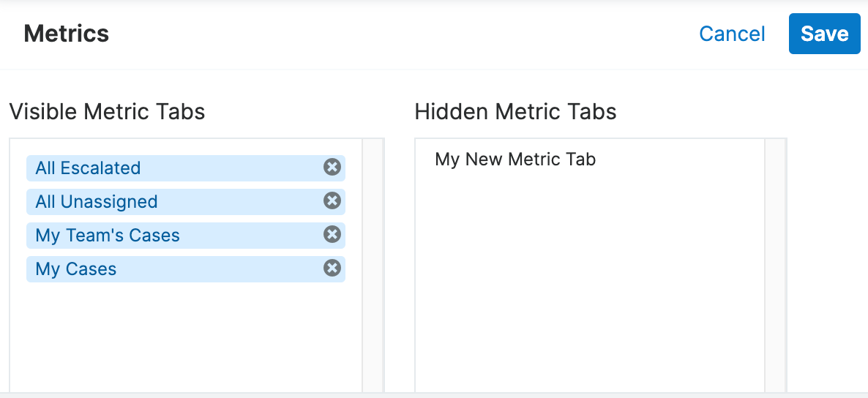This screenshot has height=398, width=868.
Task: Select the All Escalated chip label
Action: 88,168
